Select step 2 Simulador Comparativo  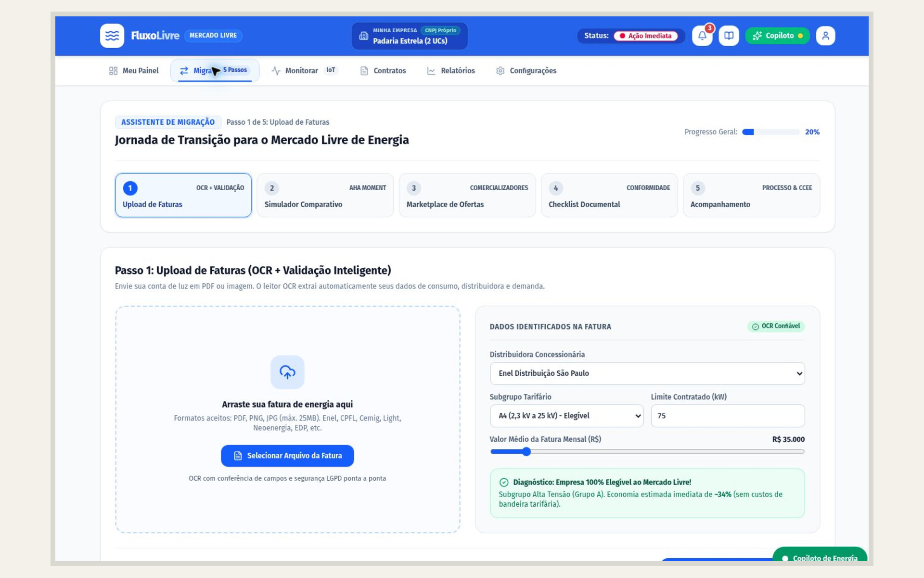(325, 195)
